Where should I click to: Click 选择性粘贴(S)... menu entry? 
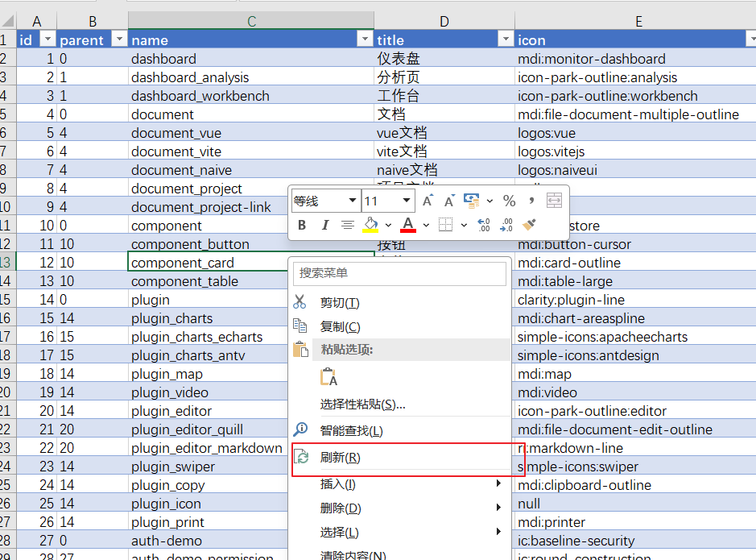point(362,404)
